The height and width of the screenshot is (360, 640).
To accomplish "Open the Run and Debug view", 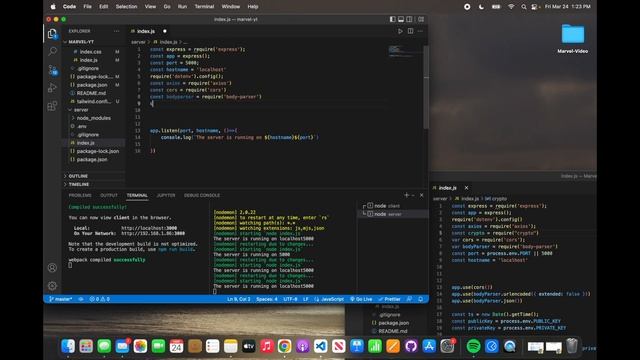I will (52, 88).
